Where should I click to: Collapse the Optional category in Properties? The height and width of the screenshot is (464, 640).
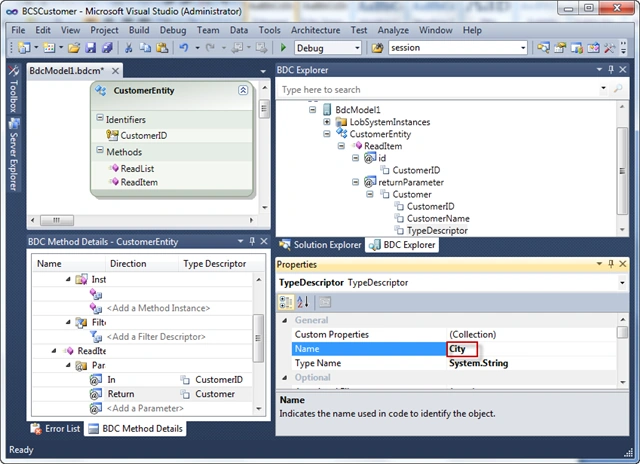[x=285, y=377]
